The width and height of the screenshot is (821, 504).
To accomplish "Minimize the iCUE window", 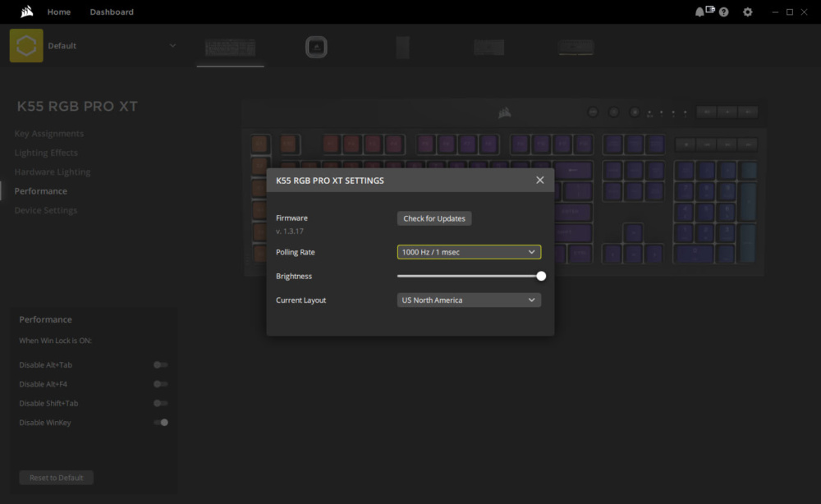I will pyautogui.click(x=775, y=12).
